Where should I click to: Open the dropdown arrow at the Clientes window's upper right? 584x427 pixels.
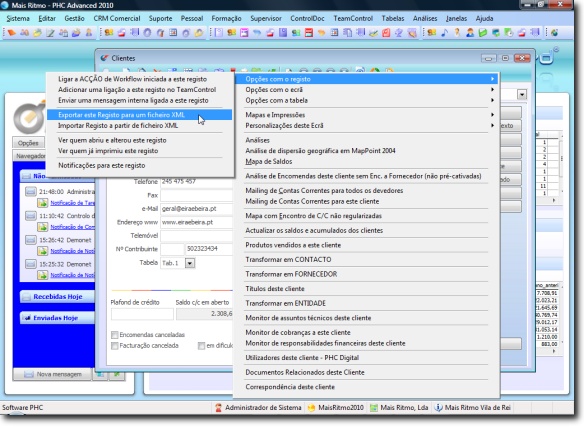point(522,95)
